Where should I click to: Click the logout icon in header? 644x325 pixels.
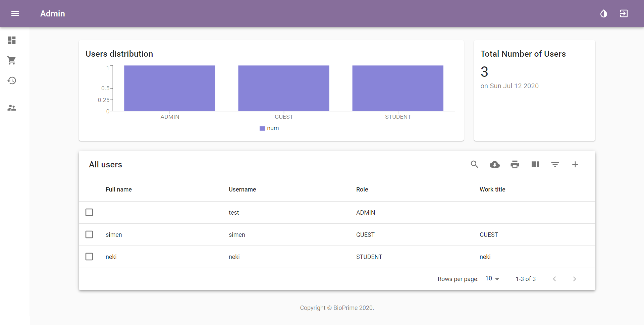coord(624,13)
